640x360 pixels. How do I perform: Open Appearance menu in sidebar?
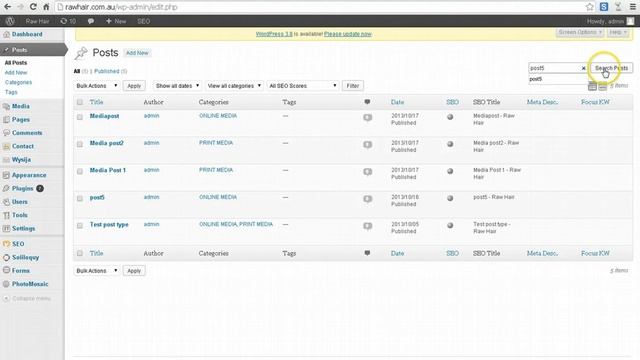point(29,175)
